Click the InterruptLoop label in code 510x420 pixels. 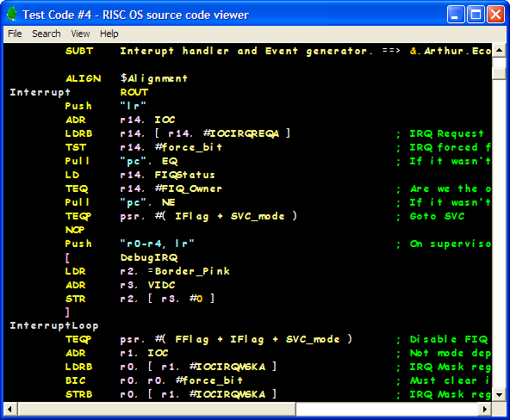coord(54,325)
